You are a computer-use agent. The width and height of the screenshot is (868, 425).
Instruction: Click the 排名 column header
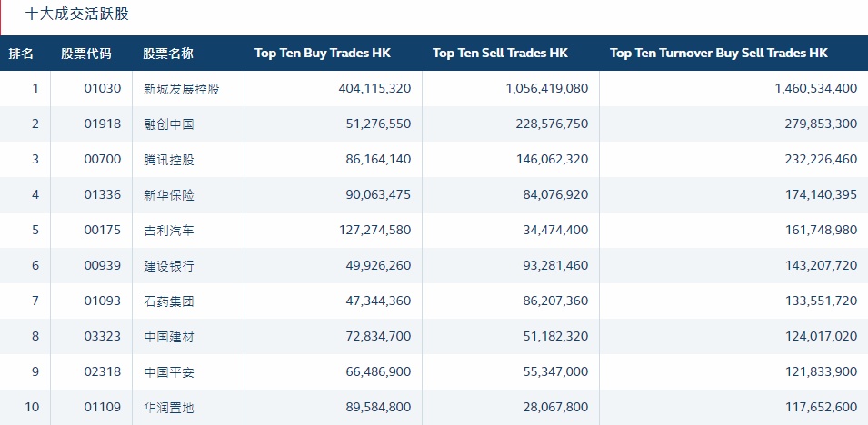[22, 54]
